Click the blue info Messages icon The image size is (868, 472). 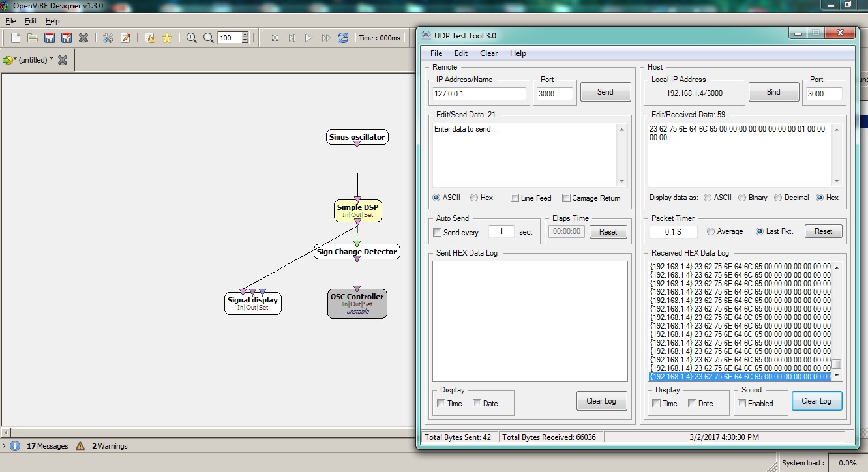[x=15, y=446]
